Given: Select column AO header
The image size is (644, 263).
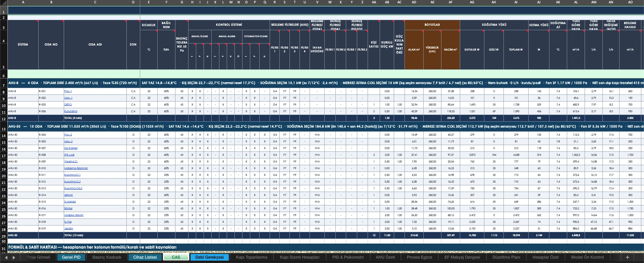Looking at the screenshot, I should 630,2.
